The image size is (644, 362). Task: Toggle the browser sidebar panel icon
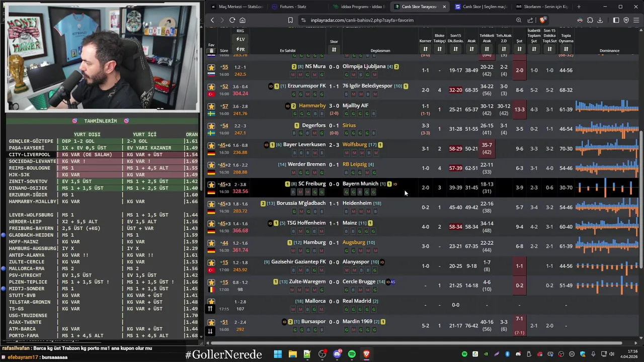(616, 20)
